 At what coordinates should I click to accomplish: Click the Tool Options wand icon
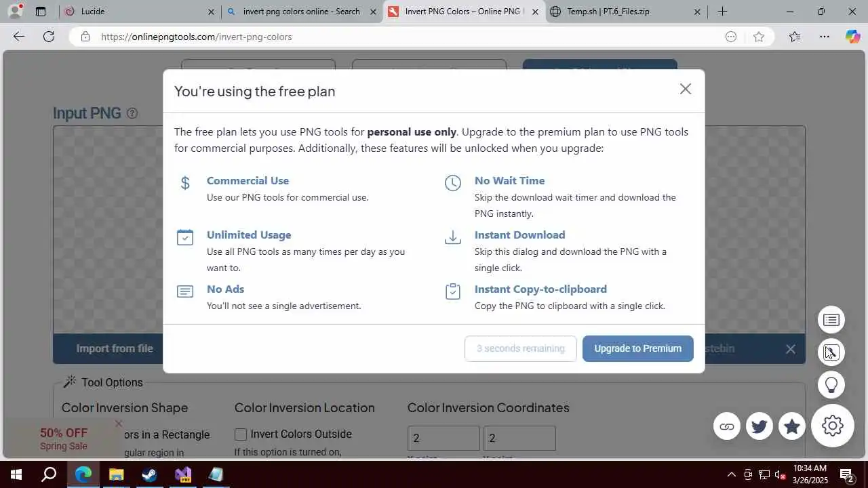pos(70,382)
